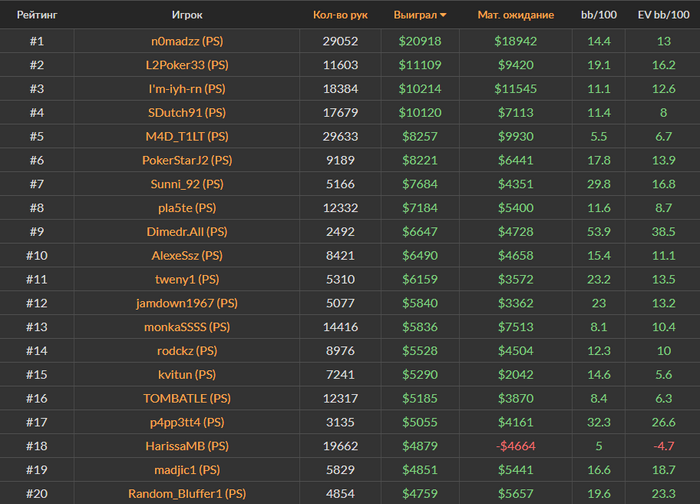Click the Рейтинг column header
The image size is (700, 504).
pyautogui.click(x=36, y=16)
